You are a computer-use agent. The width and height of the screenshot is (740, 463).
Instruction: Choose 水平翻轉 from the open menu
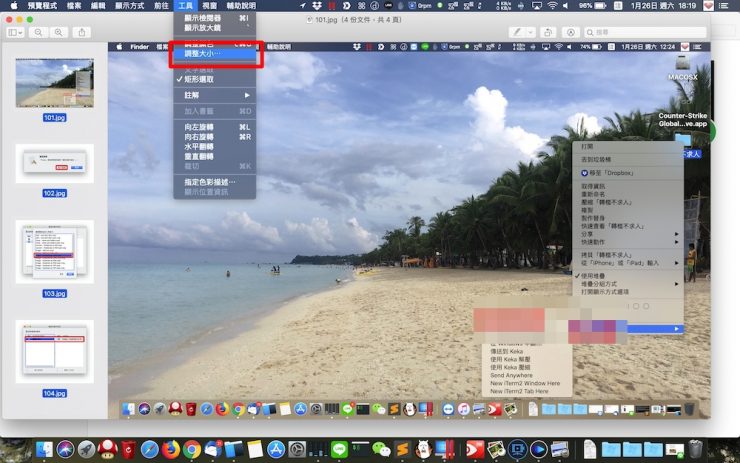(204, 146)
